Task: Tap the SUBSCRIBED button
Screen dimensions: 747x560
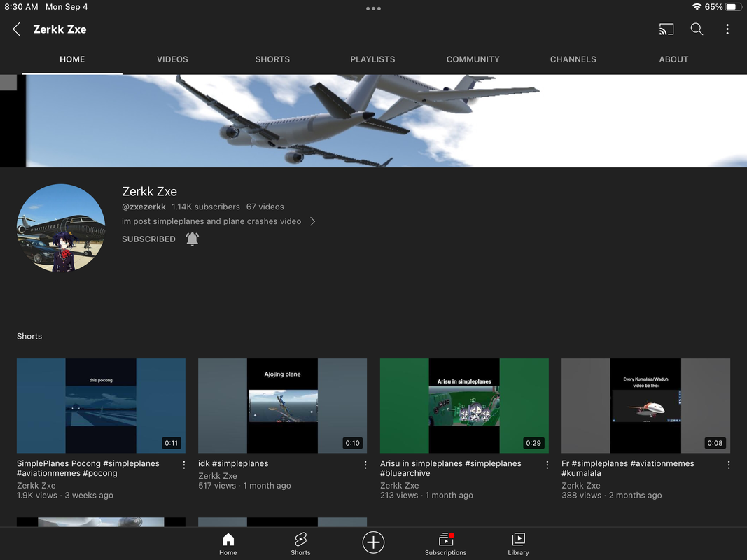Action: pyautogui.click(x=148, y=239)
